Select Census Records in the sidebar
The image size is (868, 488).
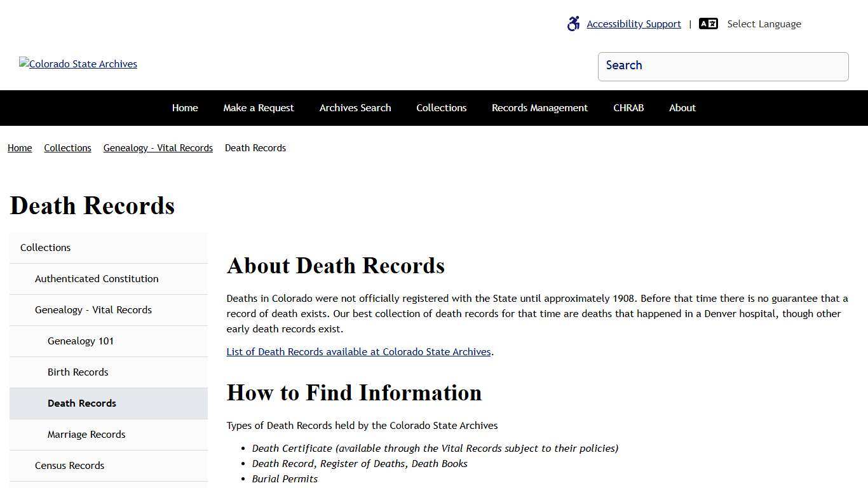click(x=69, y=465)
